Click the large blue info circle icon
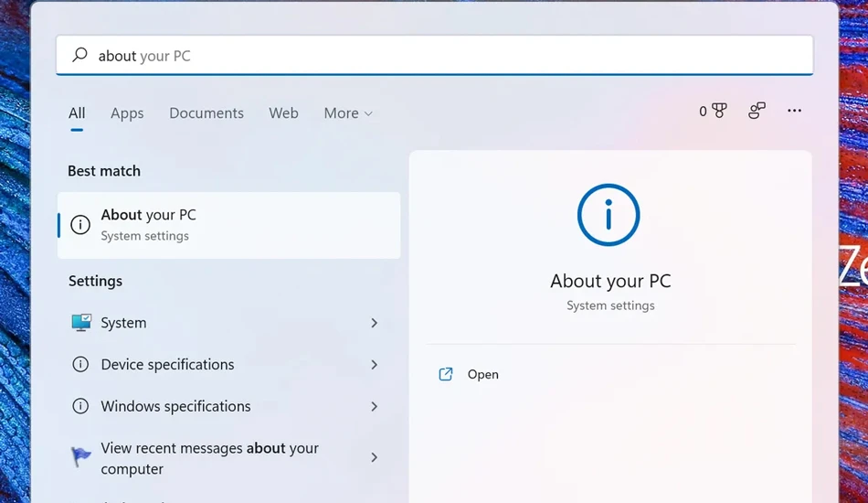Screen dimensions: 868x503 (609, 215)
